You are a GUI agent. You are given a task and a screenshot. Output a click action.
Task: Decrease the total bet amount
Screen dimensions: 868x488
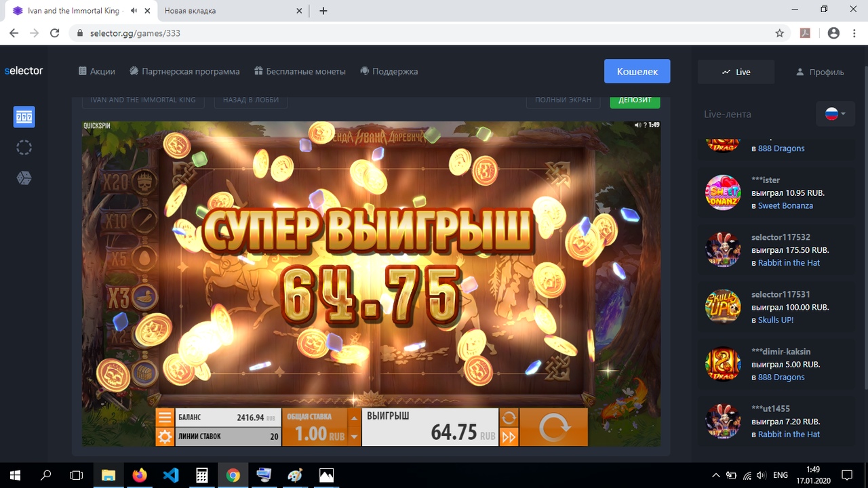point(354,436)
